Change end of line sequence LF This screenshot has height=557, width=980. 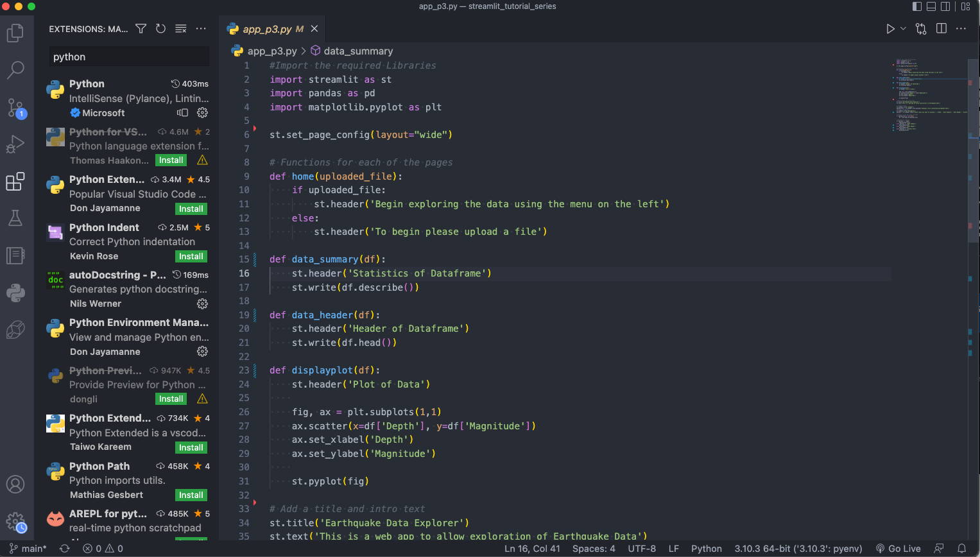[x=674, y=549]
